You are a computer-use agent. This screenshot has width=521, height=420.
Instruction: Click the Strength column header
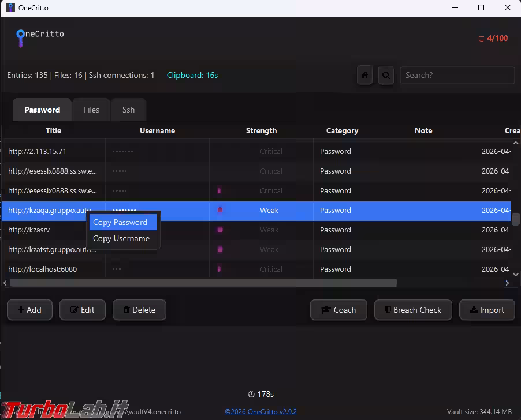(x=261, y=130)
